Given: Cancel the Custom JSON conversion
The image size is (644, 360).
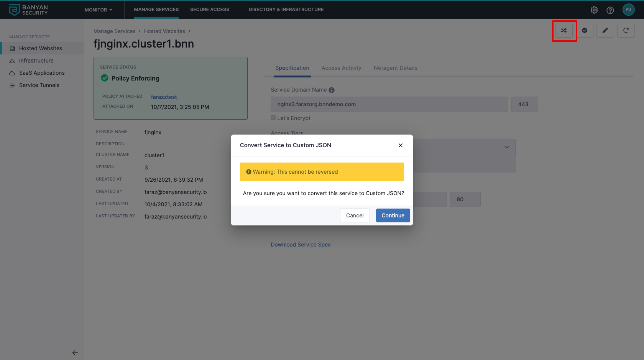Looking at the screenshot, I should pos(355,215).
